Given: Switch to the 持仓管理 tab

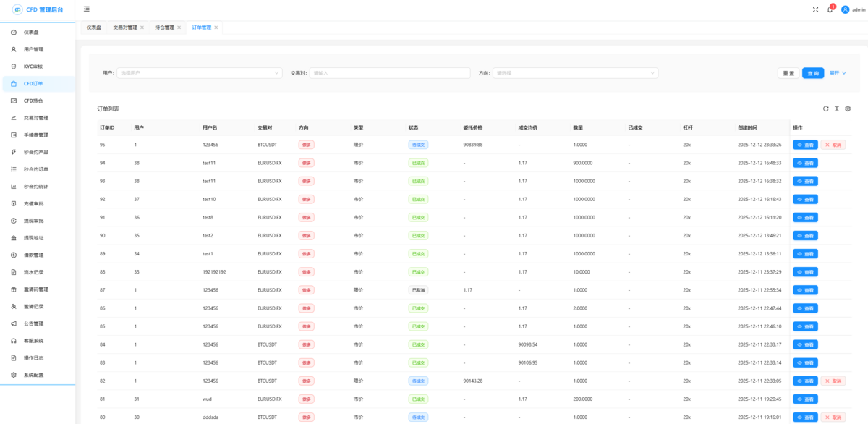Looking at the screenshot, I should (164, 27).
